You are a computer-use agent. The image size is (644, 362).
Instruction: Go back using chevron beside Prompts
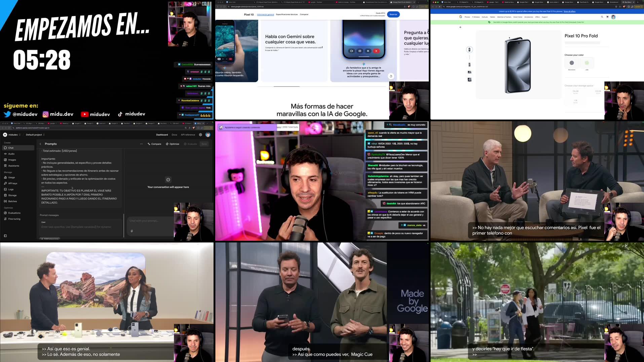click(40, 144)
